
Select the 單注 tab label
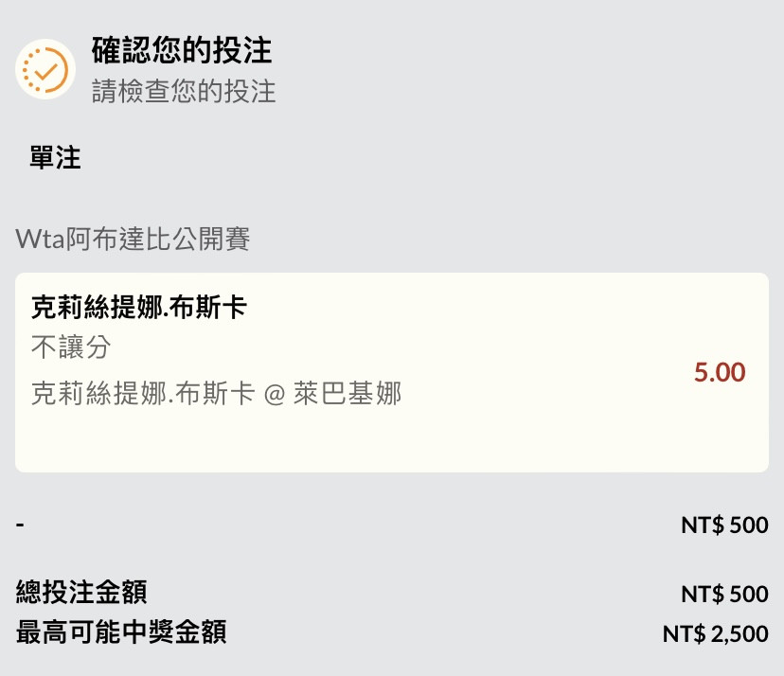click(x=55, y=157)
